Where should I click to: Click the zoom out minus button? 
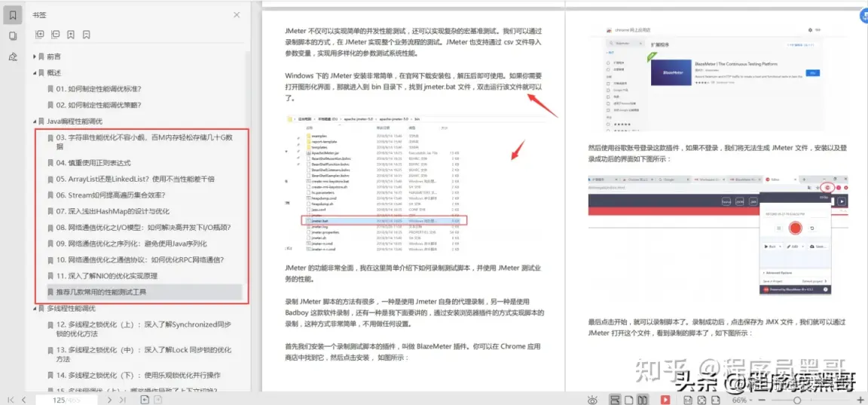pyautogui.click(x=762, y=400)
